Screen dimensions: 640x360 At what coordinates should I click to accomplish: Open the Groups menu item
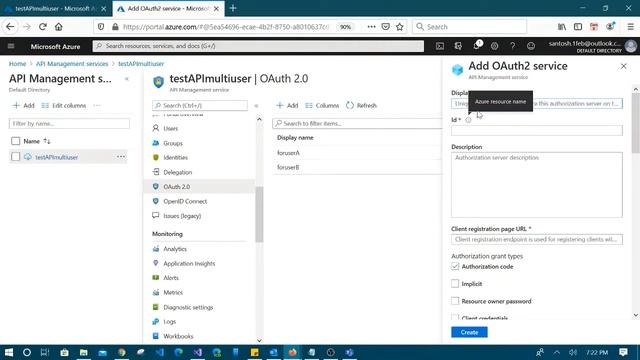173,143
